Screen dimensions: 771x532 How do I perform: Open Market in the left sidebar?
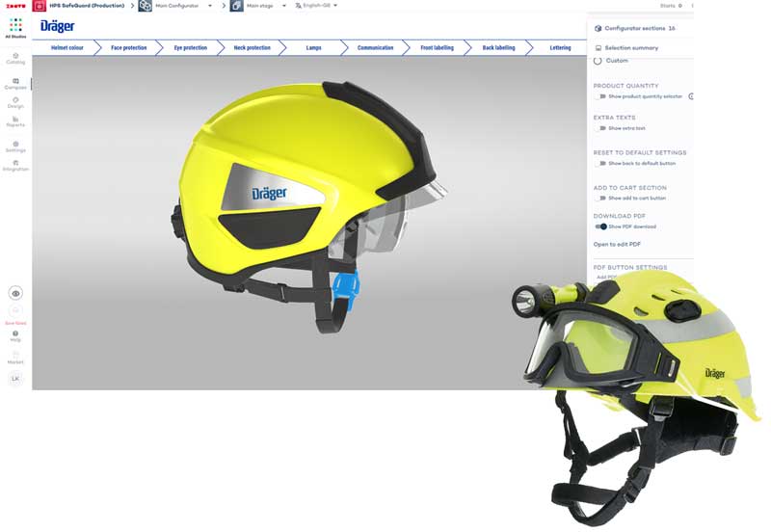(15, 358)
